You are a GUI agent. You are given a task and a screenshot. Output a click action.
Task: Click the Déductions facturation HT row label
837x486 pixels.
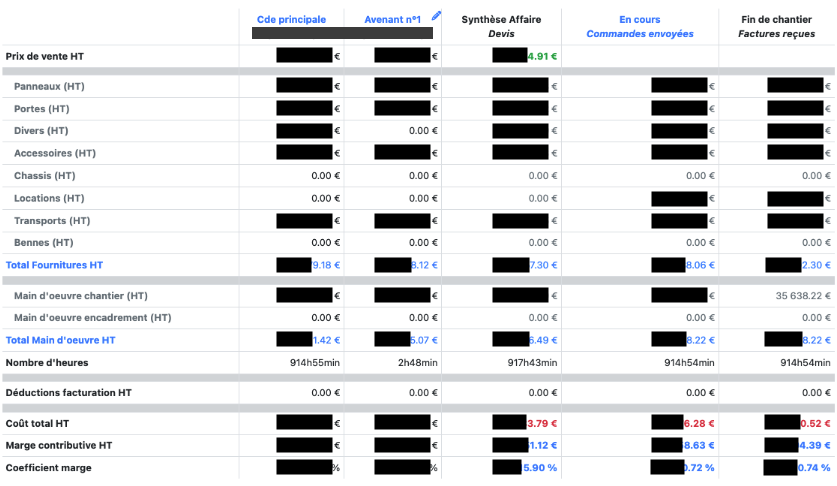point(68,393)
